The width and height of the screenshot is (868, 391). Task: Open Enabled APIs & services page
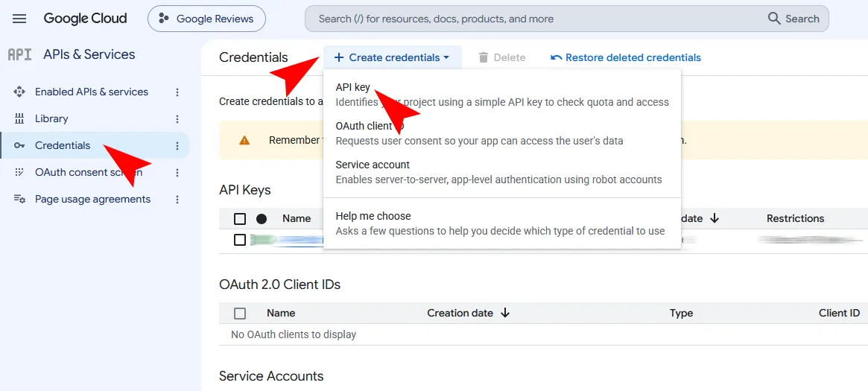click(92, 92)
